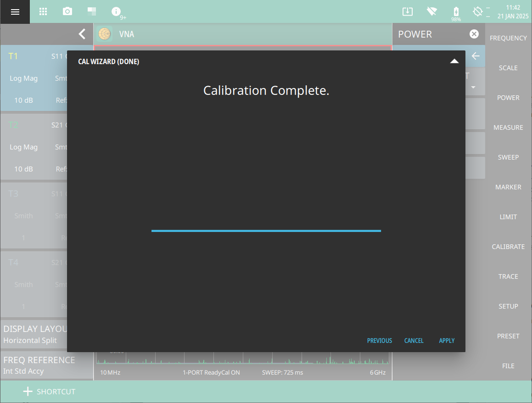Collapse the Cal Wizard dialog
Screen dimensions: 532x403
pos(454,61)
